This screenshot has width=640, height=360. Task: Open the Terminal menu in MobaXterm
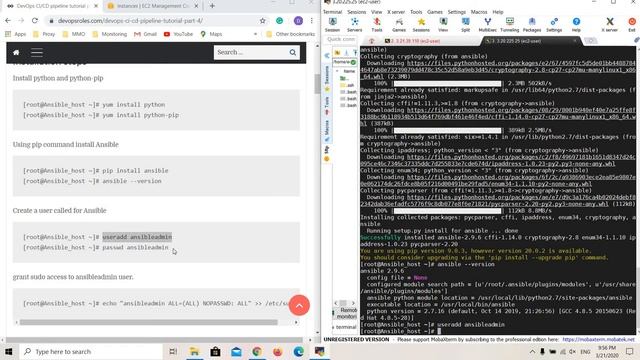click(332, 12)
